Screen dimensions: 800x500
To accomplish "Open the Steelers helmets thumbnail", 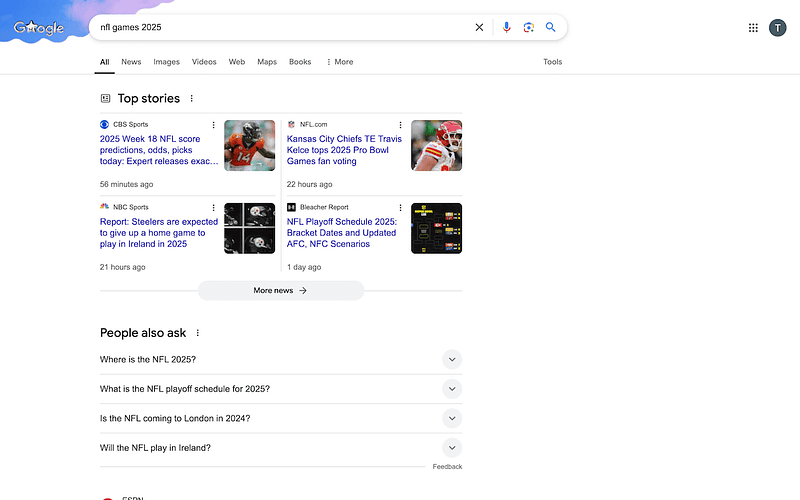I will [249, 228].
